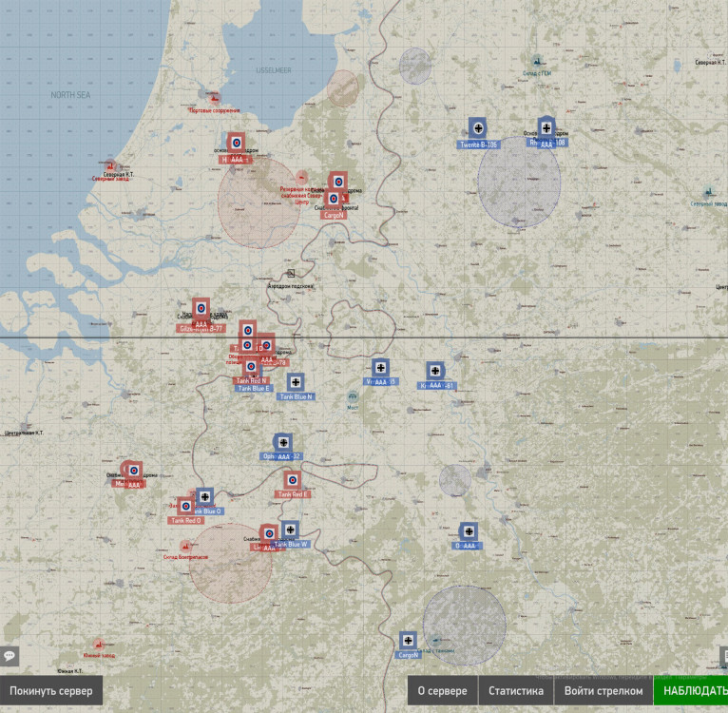Select the blue CargoN cross icon
The width and height of the screenshot is (728, 713).
[408, 641]
